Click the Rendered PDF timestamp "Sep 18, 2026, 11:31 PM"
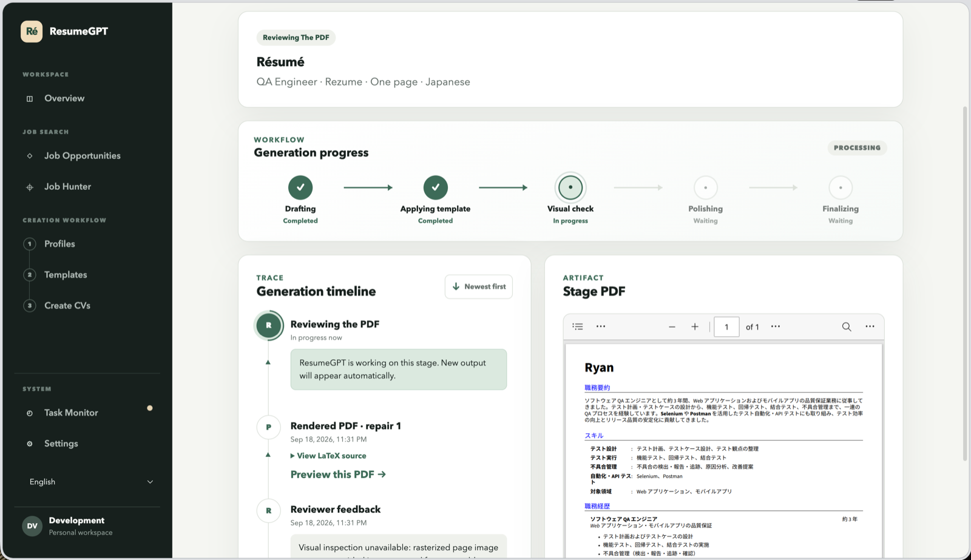 pos(328,439)
